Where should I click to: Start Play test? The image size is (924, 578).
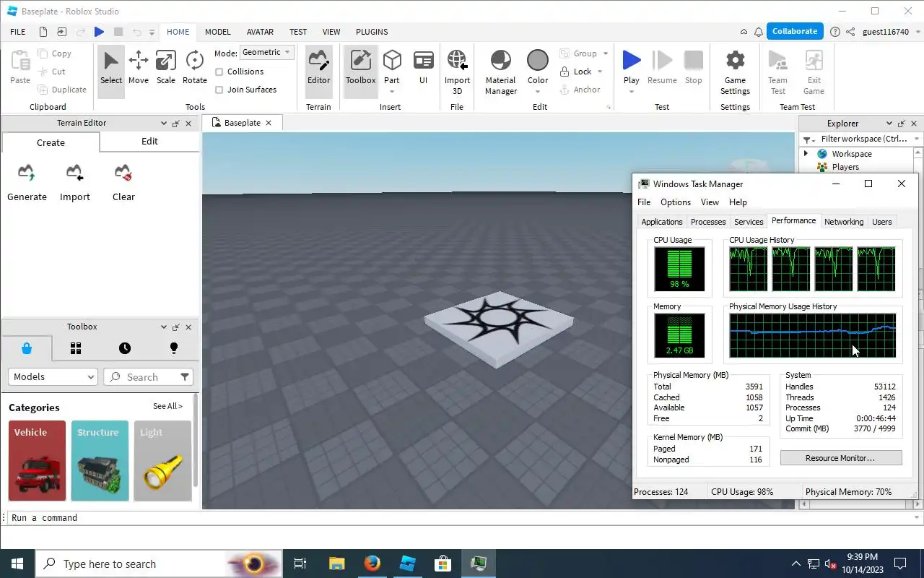click(632, 66)
